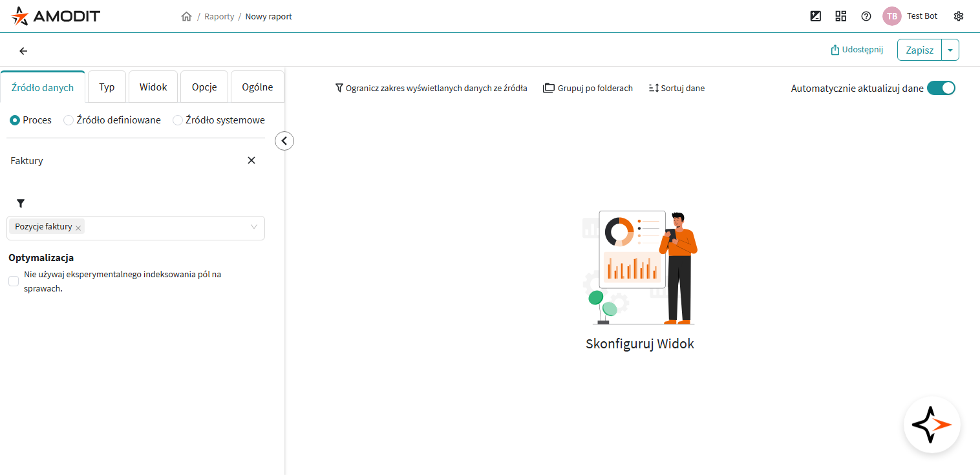Click the TB user avatar
Viewport: 980px width, 475px height.
click(892, 16)
